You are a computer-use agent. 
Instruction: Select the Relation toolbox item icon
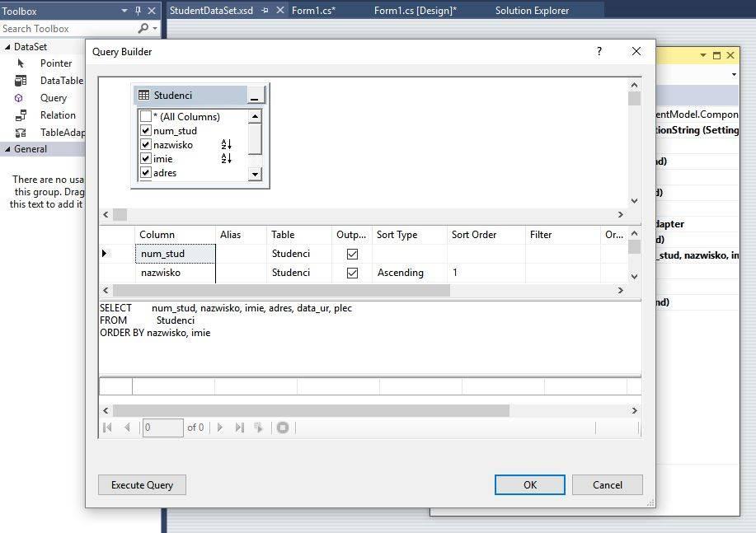coord(21,115)
